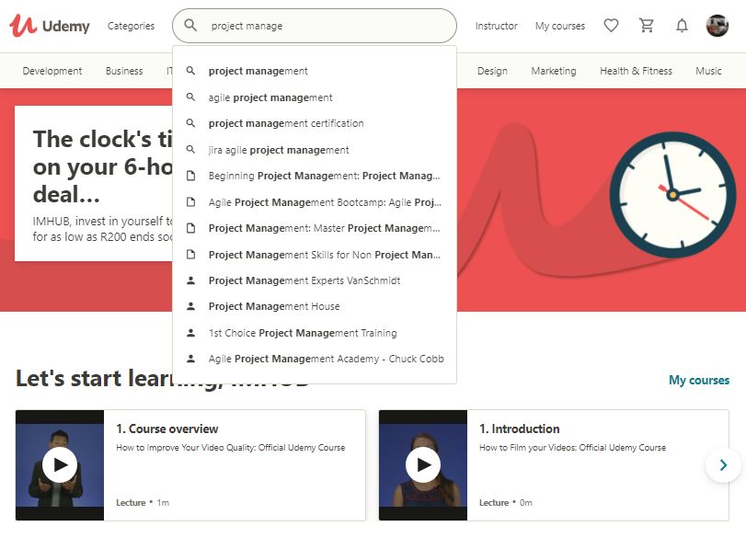The height and width of the screenshot is (560, 746).
Task: Open the Categories menu
Action: click(x=131, y=26)
